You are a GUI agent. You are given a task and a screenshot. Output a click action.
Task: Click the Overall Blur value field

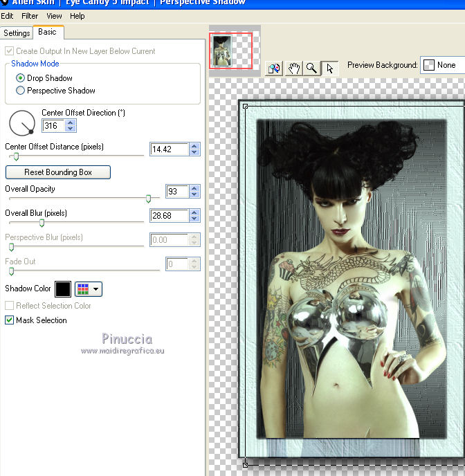click(x=170, y=216)
